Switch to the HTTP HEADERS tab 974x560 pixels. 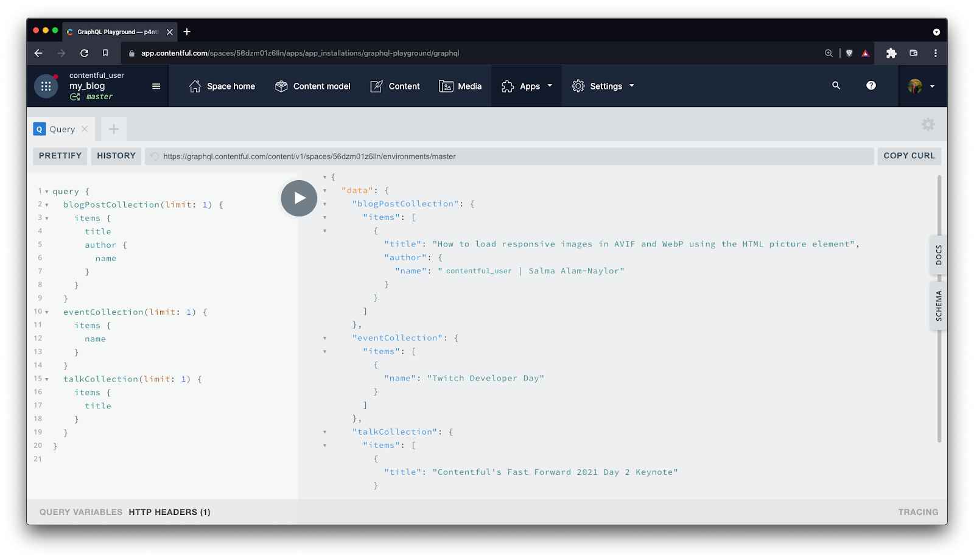pyautogui.click(x=169, y=512)
